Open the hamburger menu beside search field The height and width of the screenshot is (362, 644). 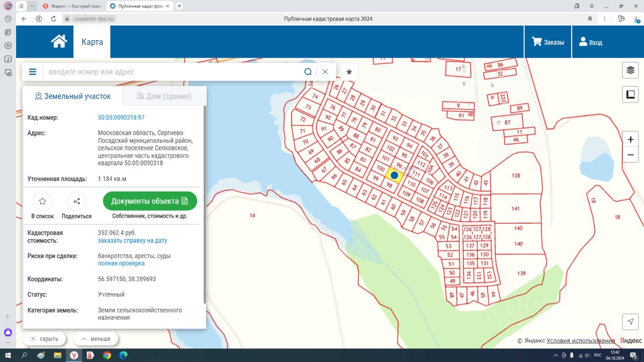pos(33,72)
